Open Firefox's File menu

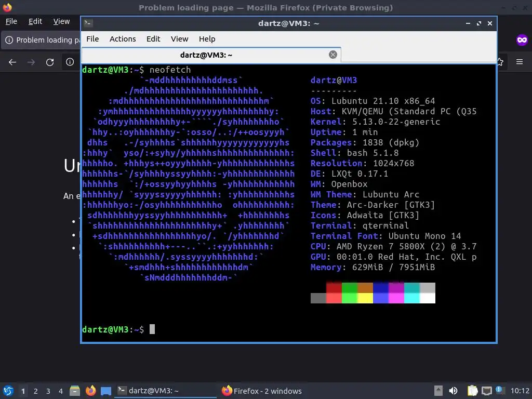(11, 21)
